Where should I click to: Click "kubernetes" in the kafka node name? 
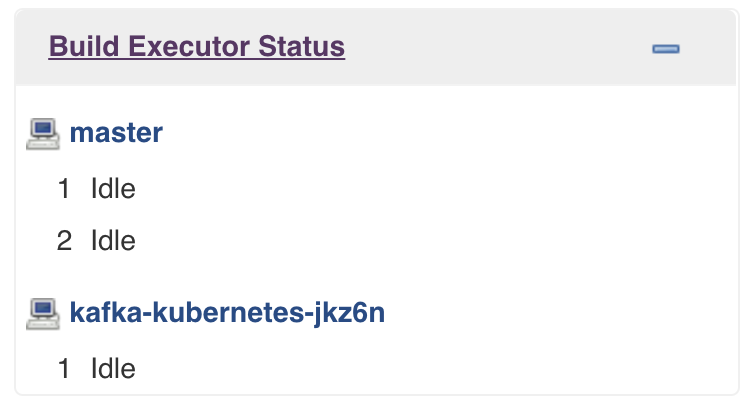tap(227, 314)
